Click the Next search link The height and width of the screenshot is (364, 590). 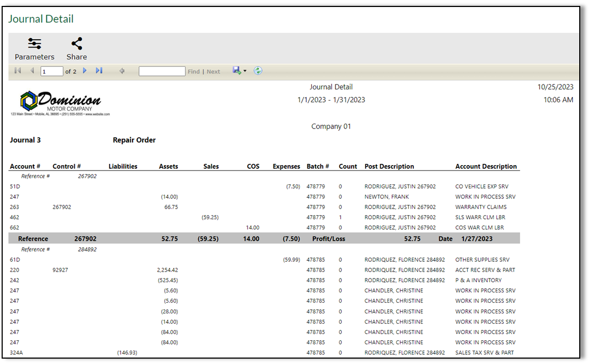click(x=213, y=70)
